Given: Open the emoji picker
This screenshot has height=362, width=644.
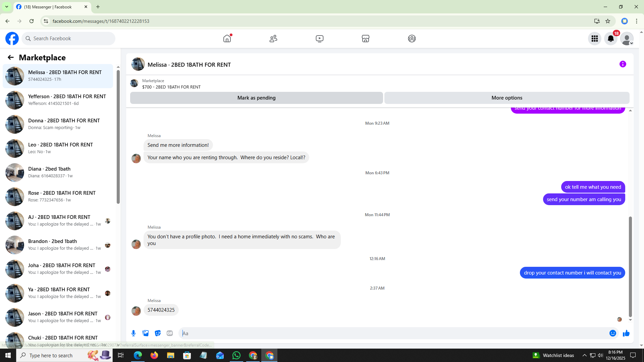Looking at the screenshot, I should point(613,333).
